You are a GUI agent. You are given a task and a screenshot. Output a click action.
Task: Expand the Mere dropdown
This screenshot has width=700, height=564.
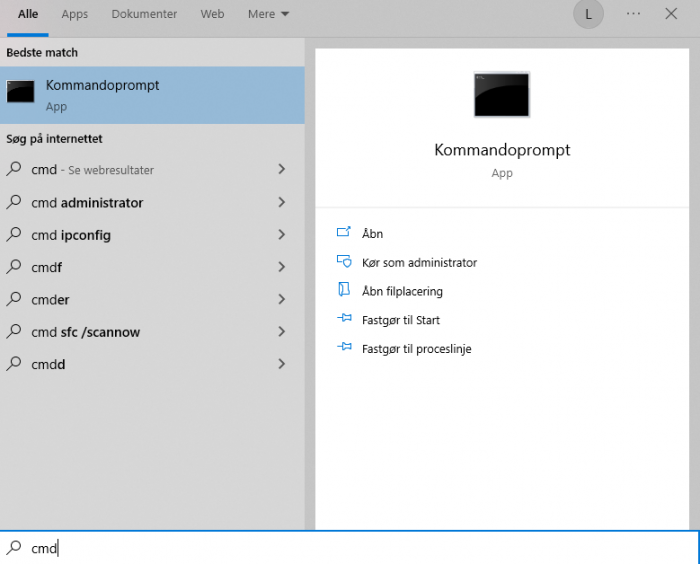pyautogui.click(x=268, y=14)
